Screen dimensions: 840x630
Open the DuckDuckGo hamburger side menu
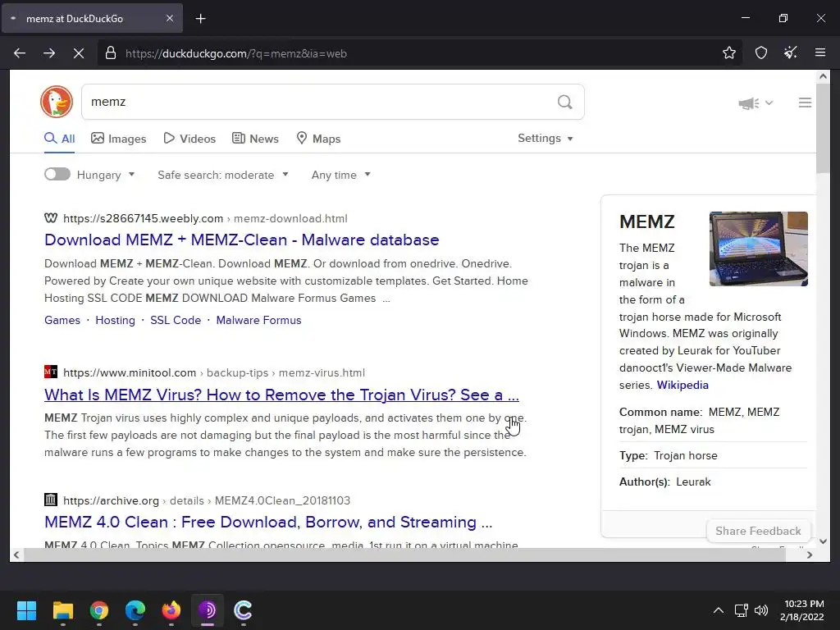(805, 103)
